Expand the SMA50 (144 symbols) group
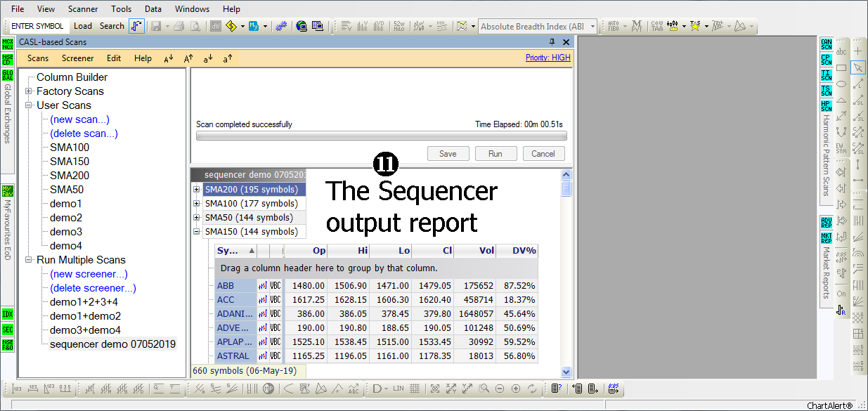The height and width of the screenshot is (411, 868). [x=197, y=218]
